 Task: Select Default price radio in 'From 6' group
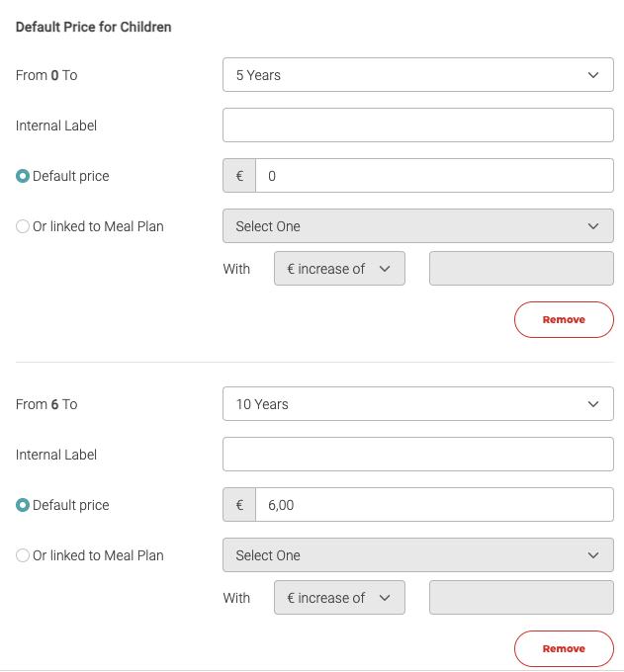pyautogui.click(x=23, y=505)
